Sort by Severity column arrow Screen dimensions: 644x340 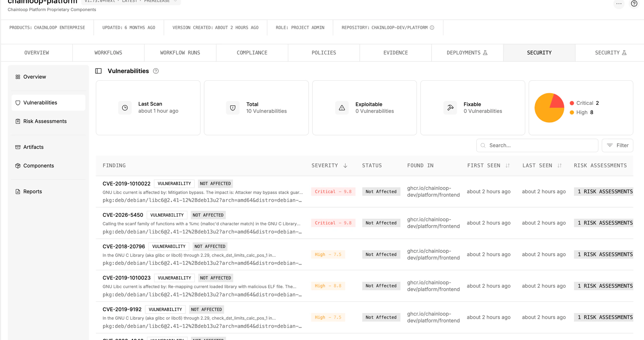[x=345, y=166]
